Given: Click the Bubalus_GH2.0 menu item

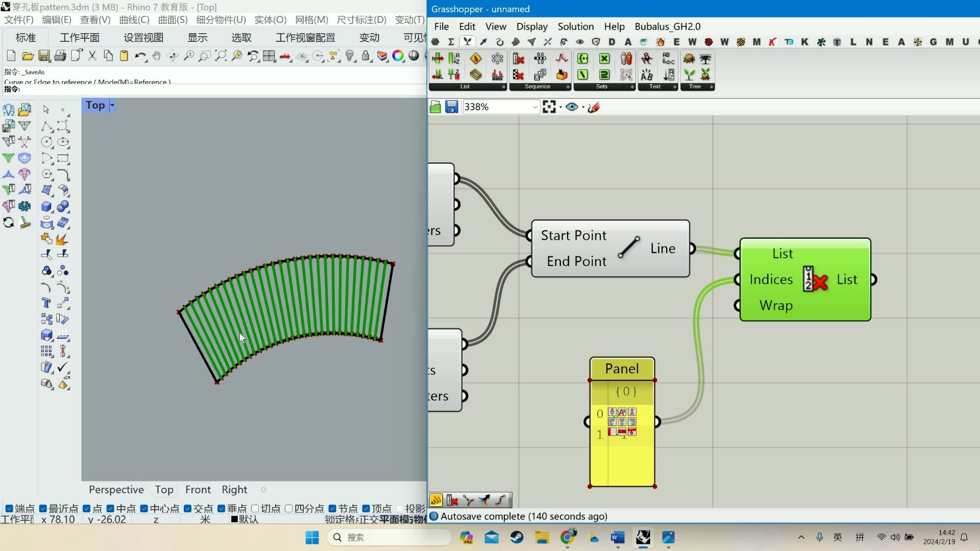Looking at the screenshot, I should tap(666, 26).
